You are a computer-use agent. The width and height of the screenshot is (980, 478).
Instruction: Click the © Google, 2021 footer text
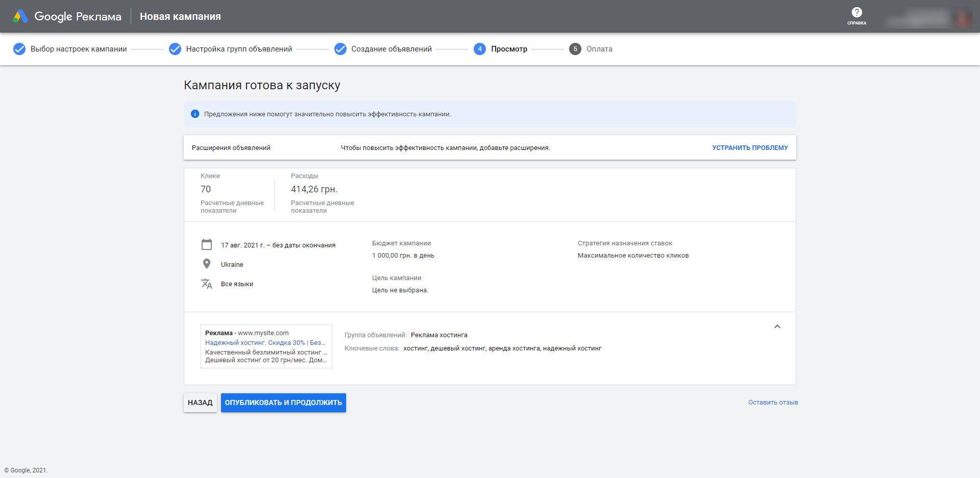[26, 470]
